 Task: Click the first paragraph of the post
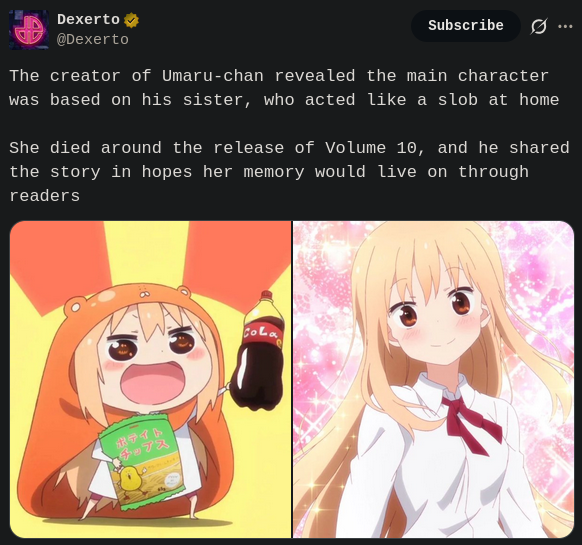click(x=284, y=88)
